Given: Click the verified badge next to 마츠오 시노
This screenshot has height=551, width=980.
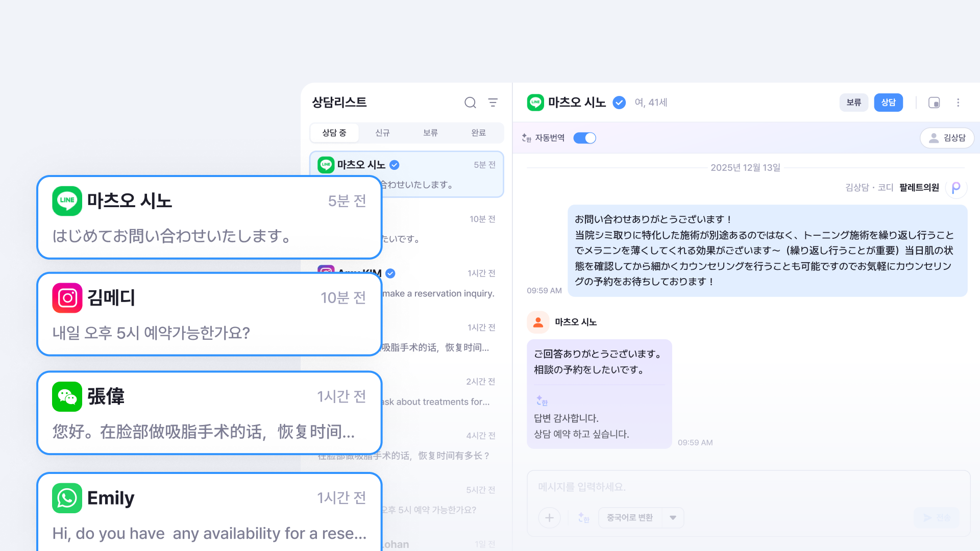Looking at the screenshot, I should (x=619, y=102).
